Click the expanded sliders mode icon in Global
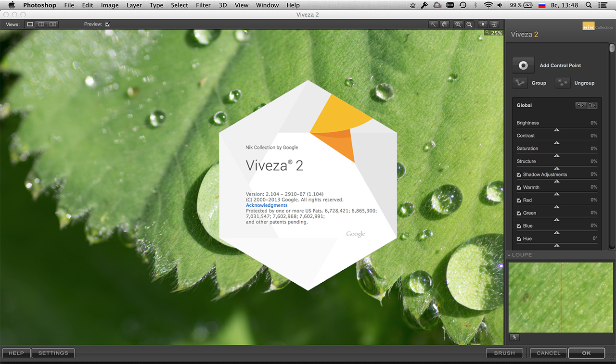The height and width of the screenshot is (364, 616). click(592, 105)
